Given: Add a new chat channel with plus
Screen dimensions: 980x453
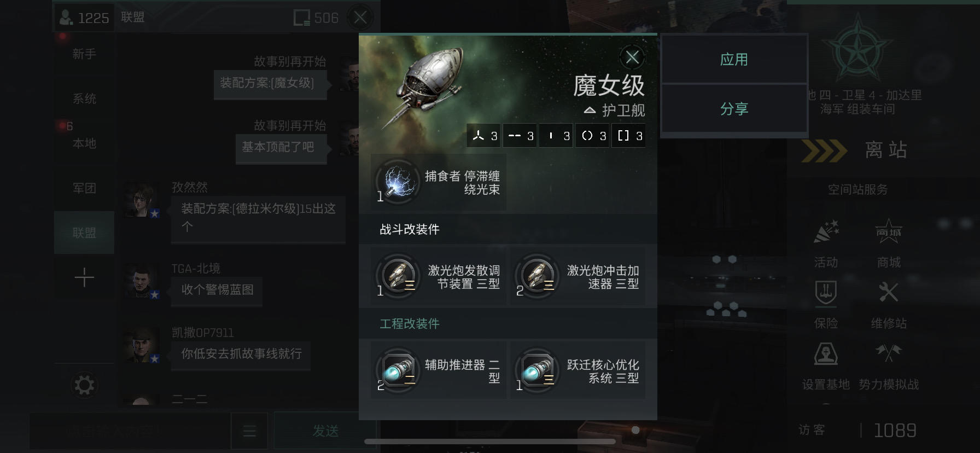Looking at the screenshot, I should (x=84, y=278).
